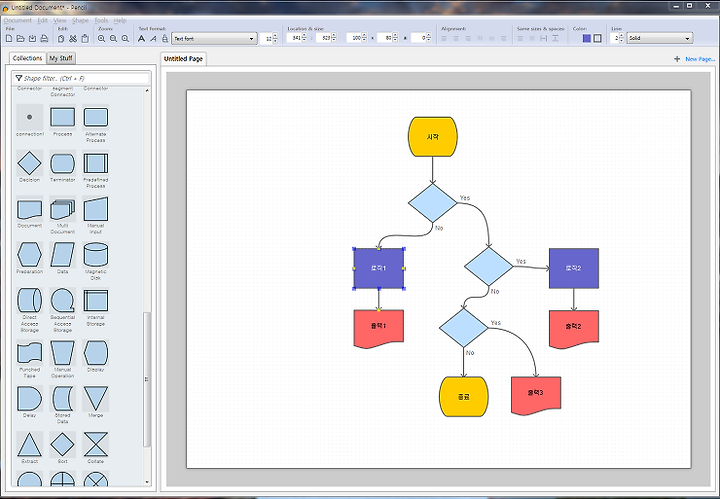The width and height of the screenshot is (720, 499).
Task: Pick the stroke color swatch
Action: tap(597, 38)
